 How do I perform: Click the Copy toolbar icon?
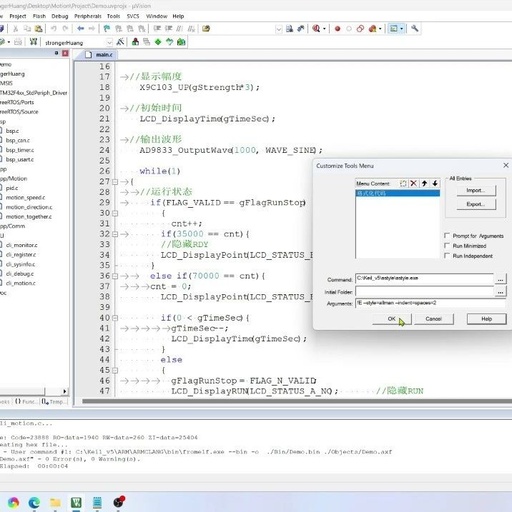(27, 29)
